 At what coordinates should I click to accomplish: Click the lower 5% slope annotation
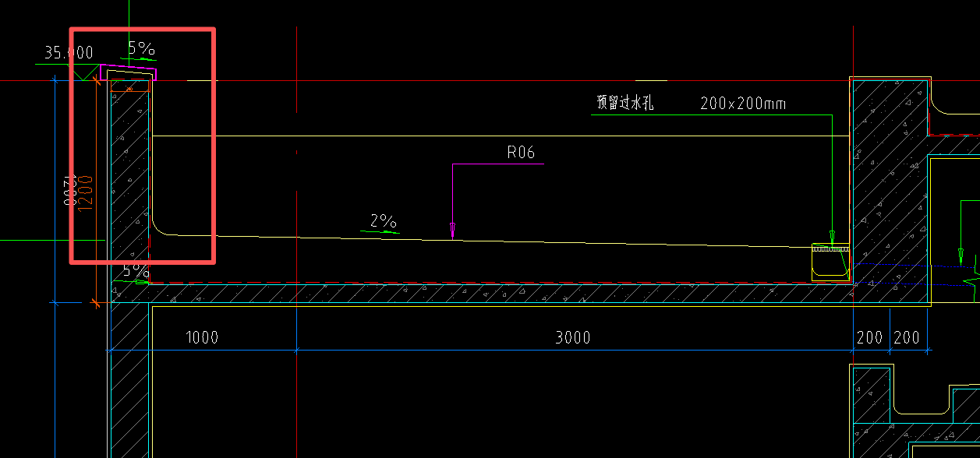point(136,271)
